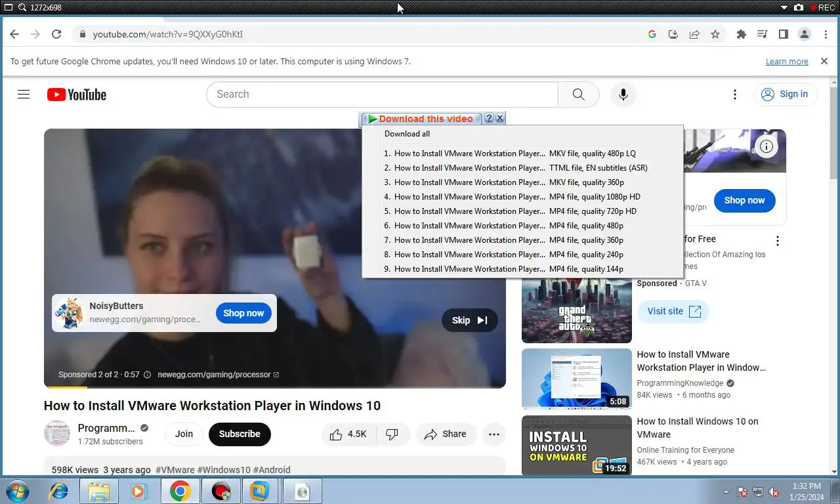Open the YouTube hamburger guide menu
Viewport: 840px width, 504px height.
coord(24,94)
